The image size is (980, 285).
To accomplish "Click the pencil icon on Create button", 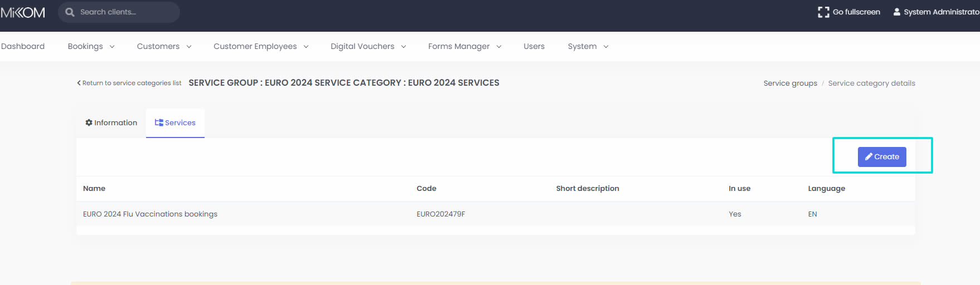I will [868, 157].
